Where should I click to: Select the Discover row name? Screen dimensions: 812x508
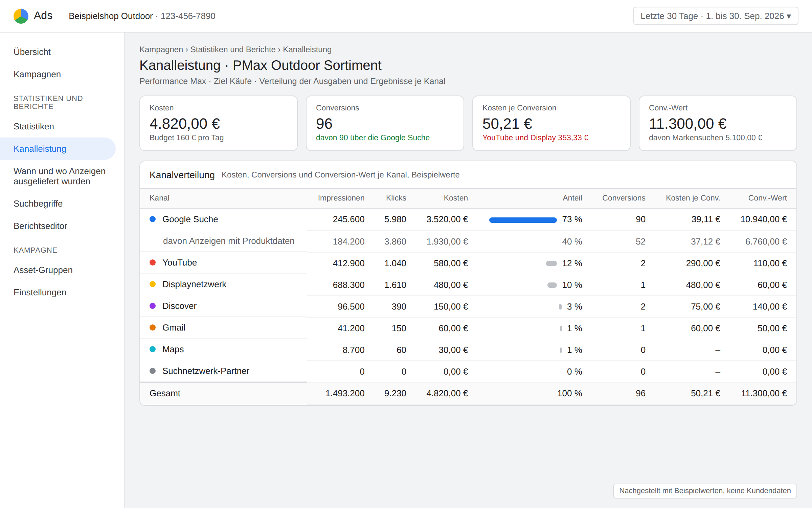tap(179, 306)
